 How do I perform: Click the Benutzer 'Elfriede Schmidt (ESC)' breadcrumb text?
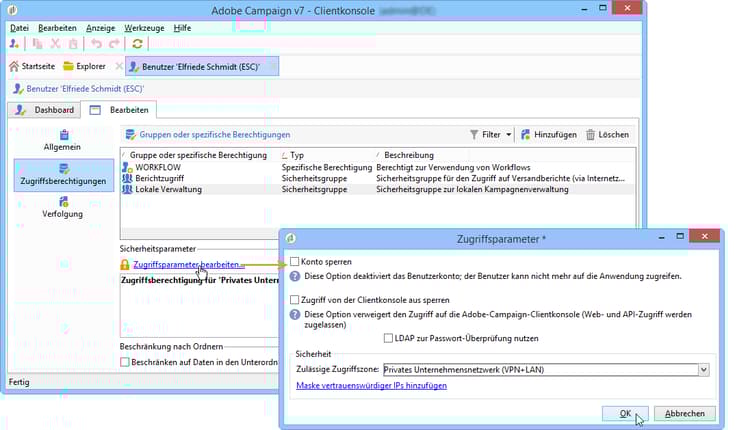(x=85, y=89)
